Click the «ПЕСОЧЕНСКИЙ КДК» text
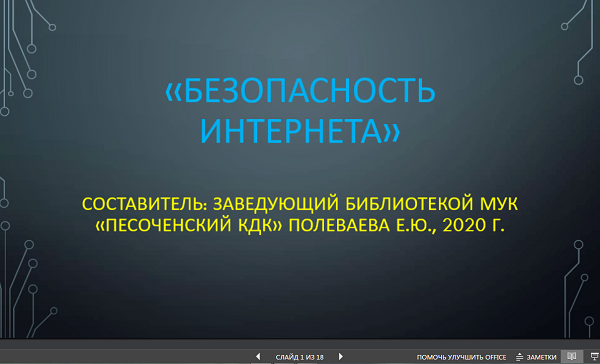 tap(189, 225)
